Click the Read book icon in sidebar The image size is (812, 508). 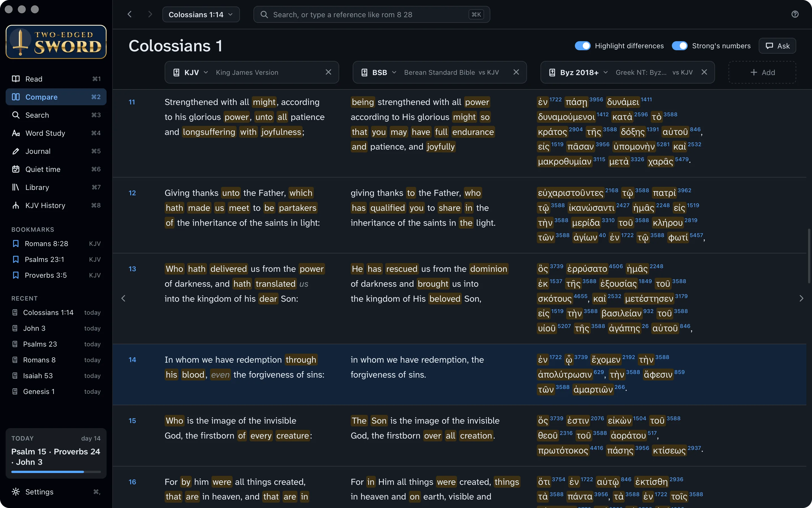pyautogui.click(x=16, y=79)
